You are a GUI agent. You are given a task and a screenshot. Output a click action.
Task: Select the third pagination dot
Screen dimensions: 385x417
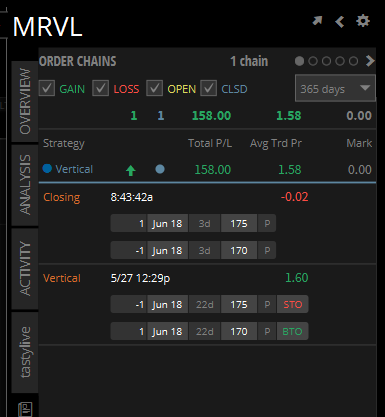click(326, 61)
